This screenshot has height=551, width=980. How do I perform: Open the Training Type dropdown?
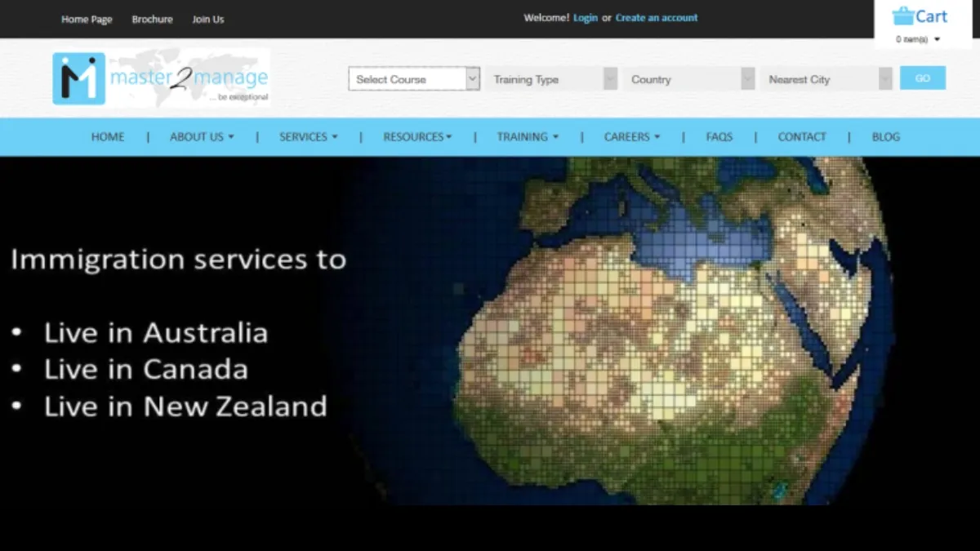point(551,79)
